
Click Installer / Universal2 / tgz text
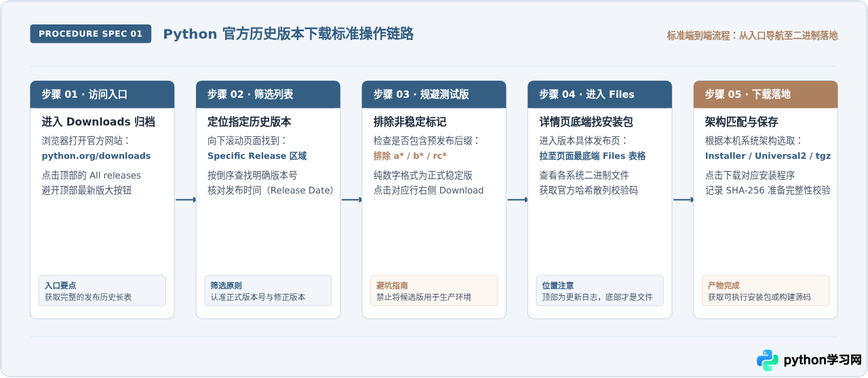click(x=768, y=155)
